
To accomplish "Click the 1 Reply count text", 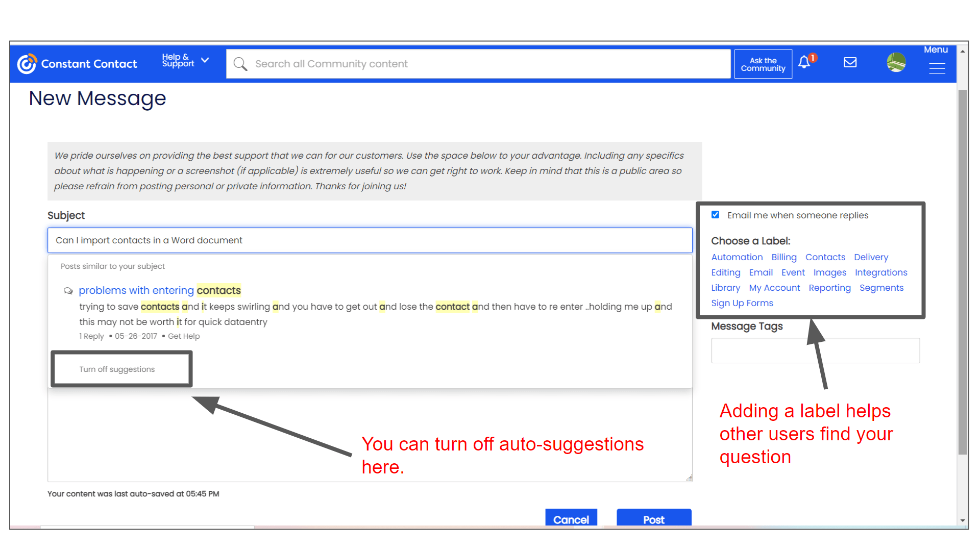I will coord(91,336).
